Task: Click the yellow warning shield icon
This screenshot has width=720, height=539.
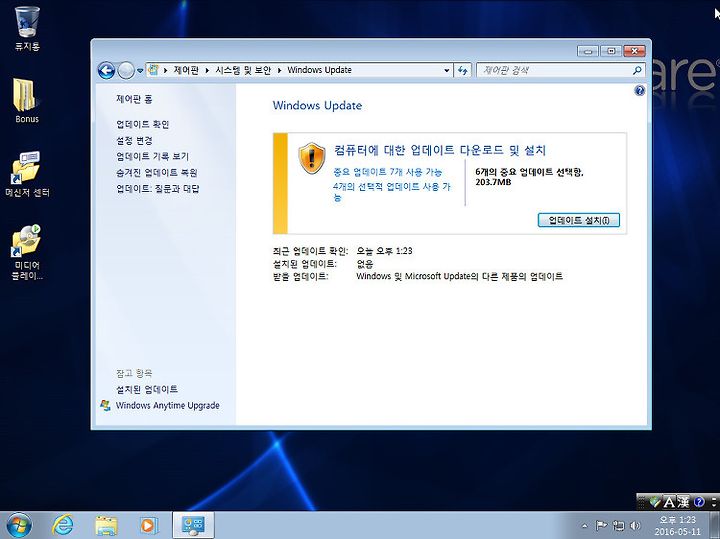Action: 312,158
